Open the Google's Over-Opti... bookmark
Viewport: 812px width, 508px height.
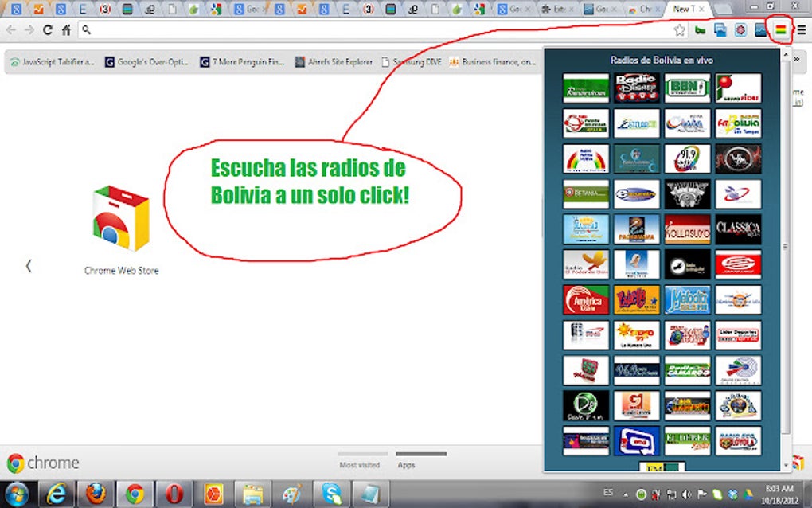146,61
